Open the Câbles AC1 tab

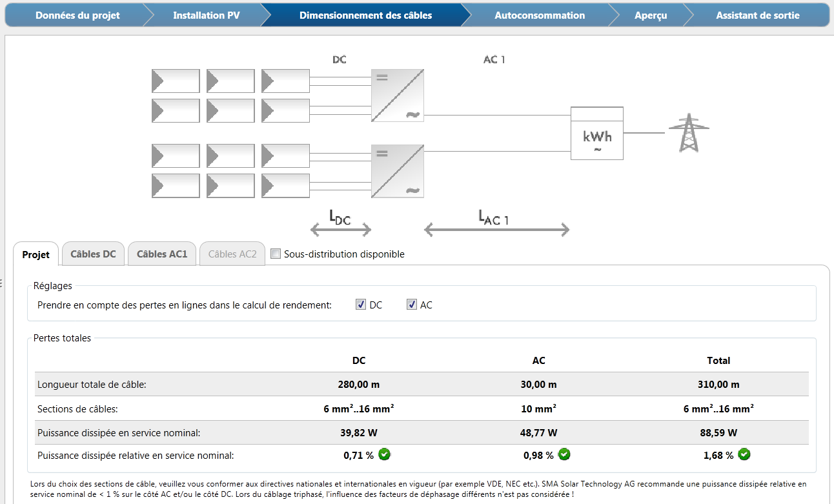tap(161, 254)
